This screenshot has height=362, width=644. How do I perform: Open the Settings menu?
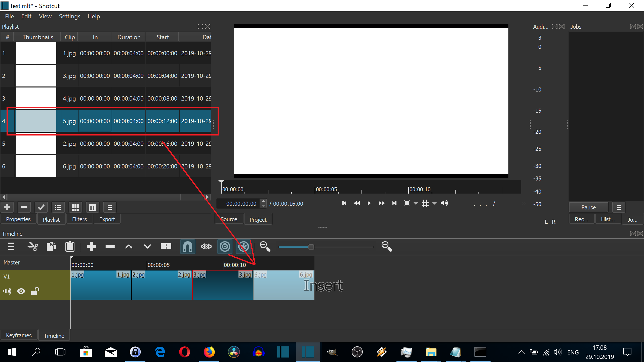coord(69,16)
